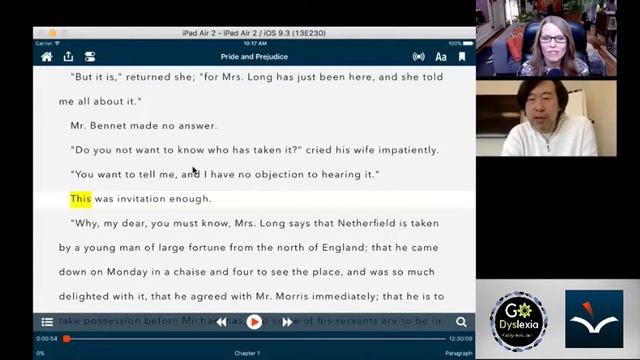Skip forward with the fast-forward button
640x360 pixels.
[287, 322]
